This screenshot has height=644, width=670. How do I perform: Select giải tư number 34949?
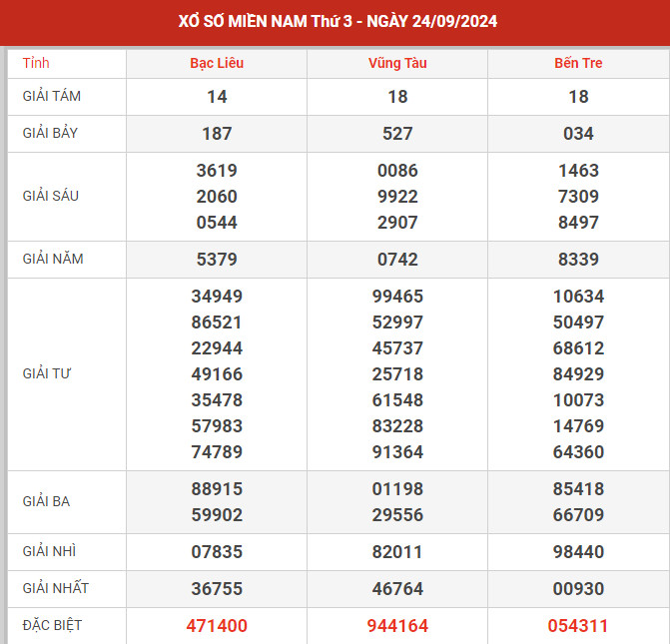click(217, 297)
